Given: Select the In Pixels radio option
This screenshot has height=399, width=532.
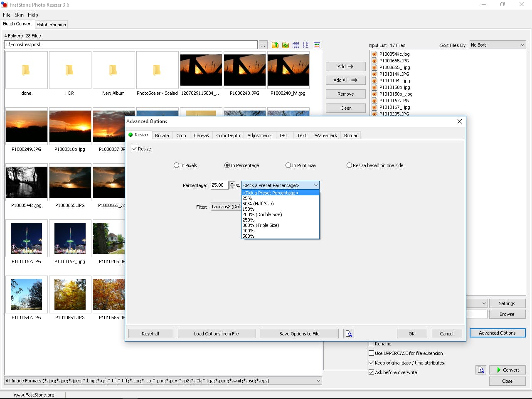Looking at the screenshot, I should tap(176, 165).
